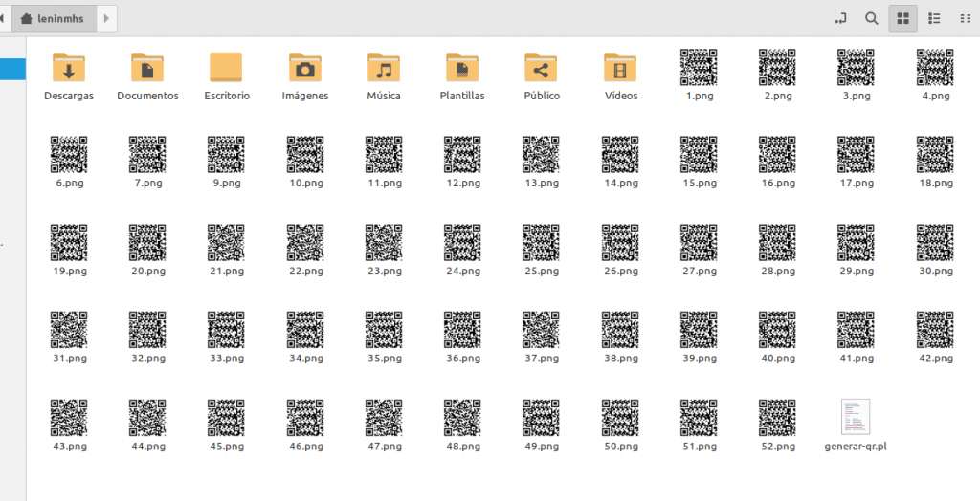This screenshot has height=501, width=980.
Task: Click the path bar left arrow
Action: tap(3, 19)
